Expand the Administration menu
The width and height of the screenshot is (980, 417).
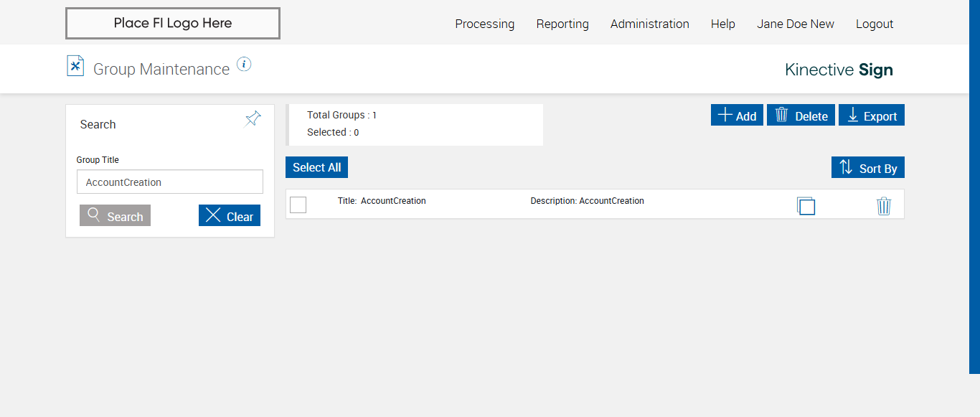650,24
